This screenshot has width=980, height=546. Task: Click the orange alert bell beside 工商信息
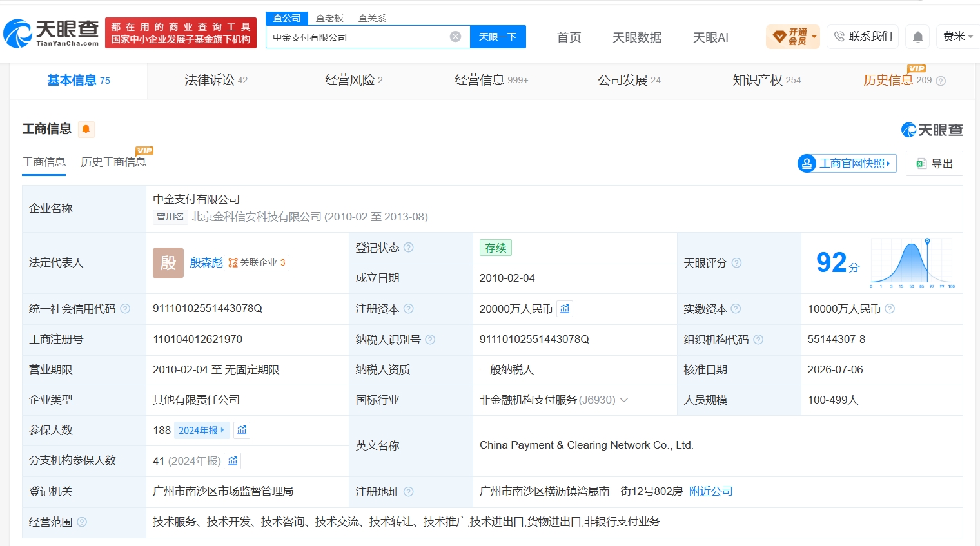click(x=86, y=129)
